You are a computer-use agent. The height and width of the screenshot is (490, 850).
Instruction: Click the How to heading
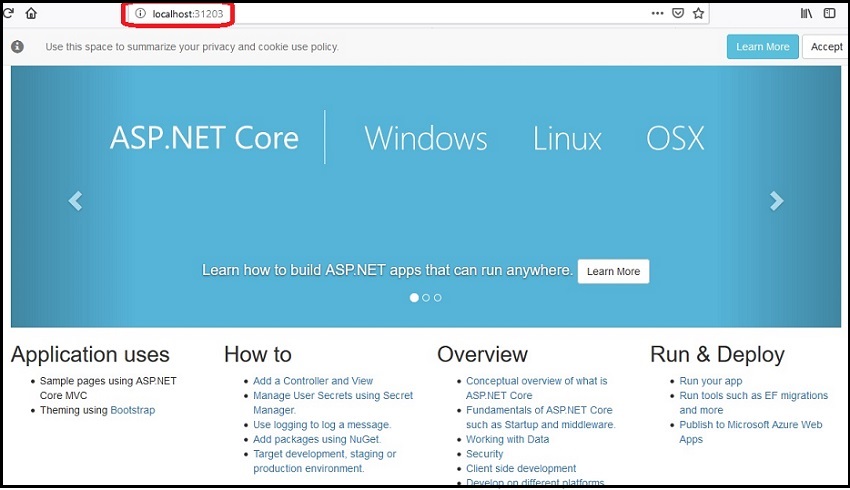click(x=258, y=354)
